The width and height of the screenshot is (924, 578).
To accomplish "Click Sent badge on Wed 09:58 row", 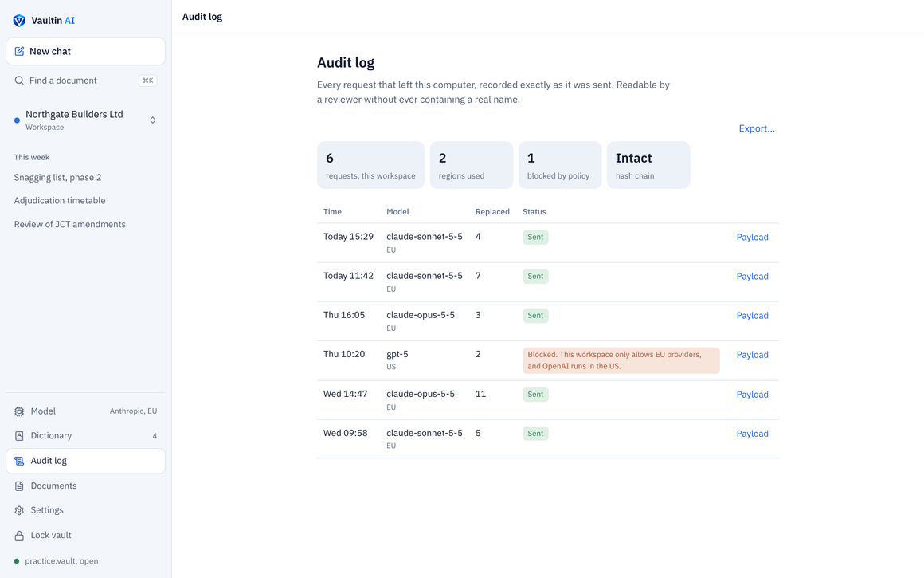I will (535, 434).
